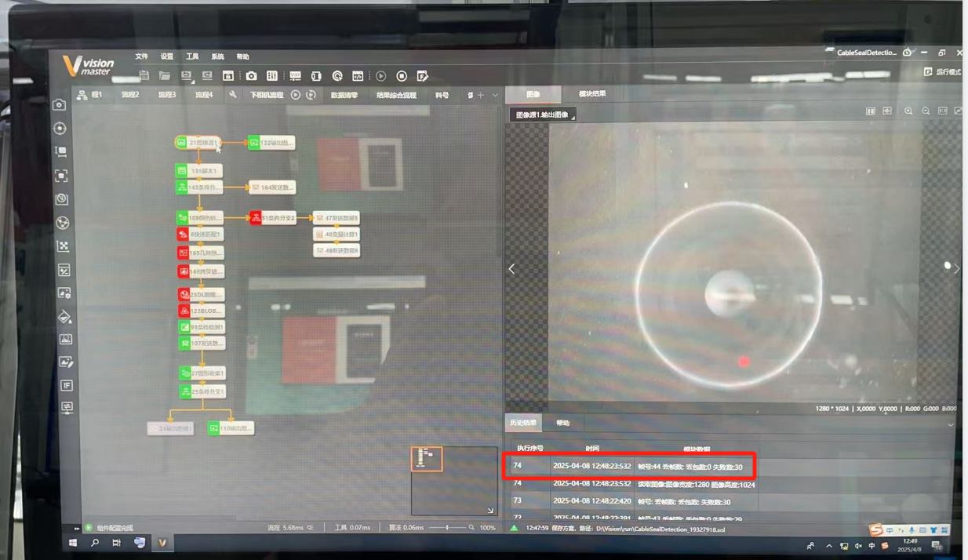The height and width of the screenshot is (560, 968).
Task: Add a new flow with plus icon
Action: tap(481, 95)
